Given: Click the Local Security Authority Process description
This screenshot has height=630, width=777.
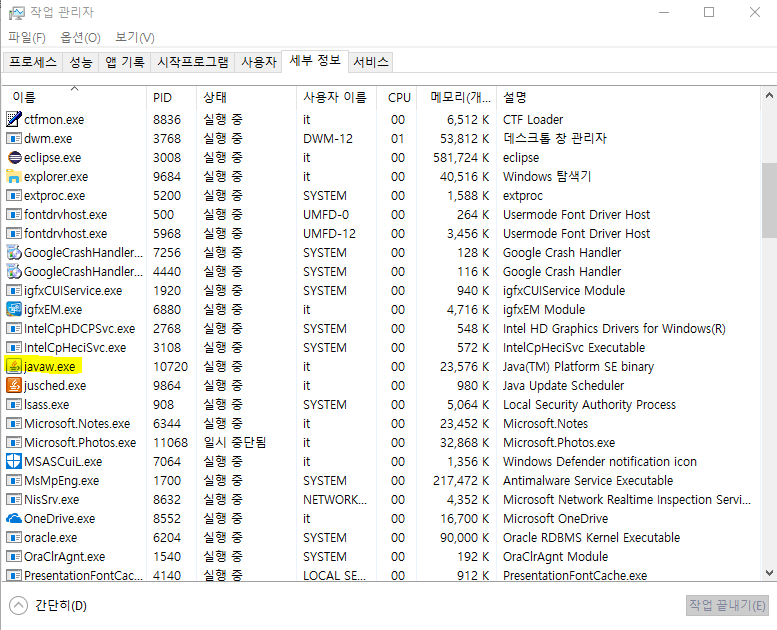Looking at the screenshot, I should tap(589, 404).
